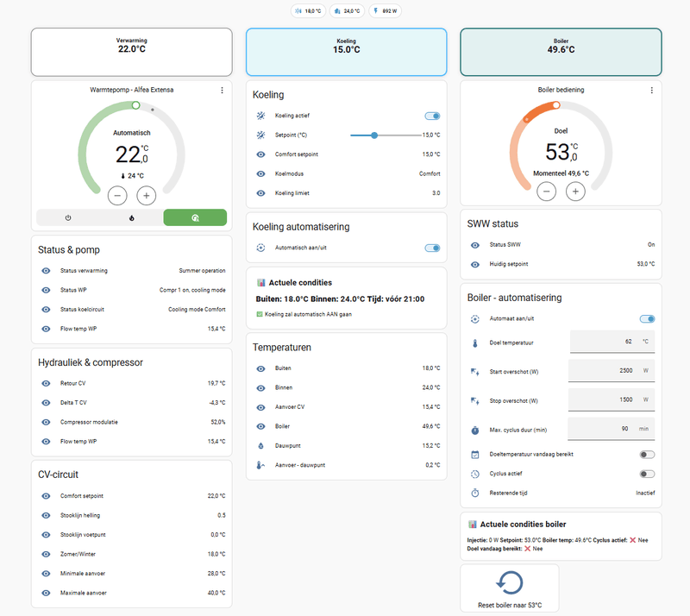Open the Koeling 15.0°C top card
Viewport: 690px width, 616px height.
tap(347, 52)
